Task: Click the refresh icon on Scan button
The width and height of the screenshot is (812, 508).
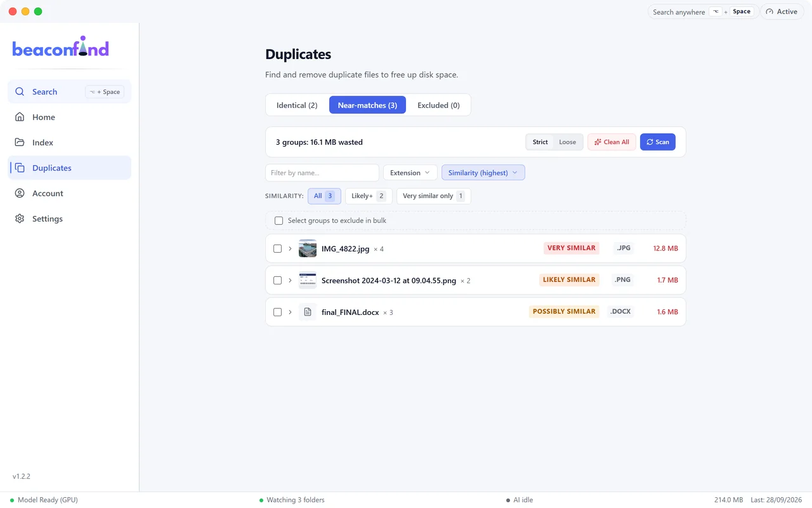Action: click(x=650, y=142)
